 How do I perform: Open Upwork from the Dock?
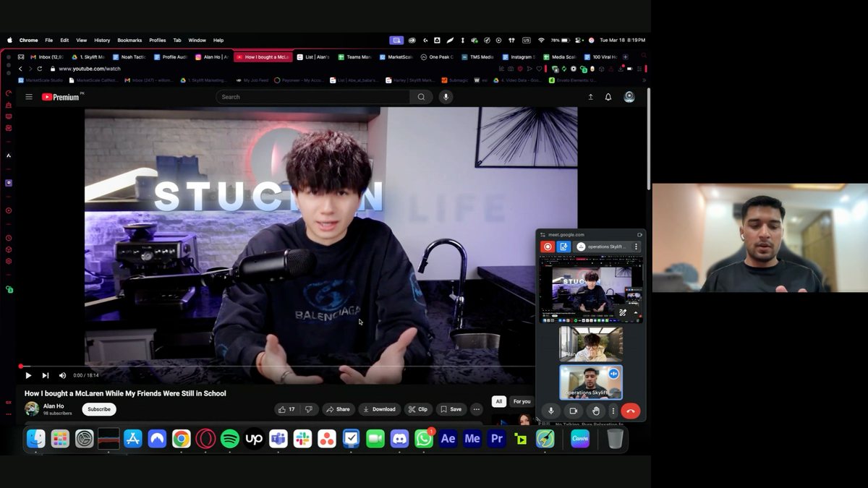[x=254, y=439]
